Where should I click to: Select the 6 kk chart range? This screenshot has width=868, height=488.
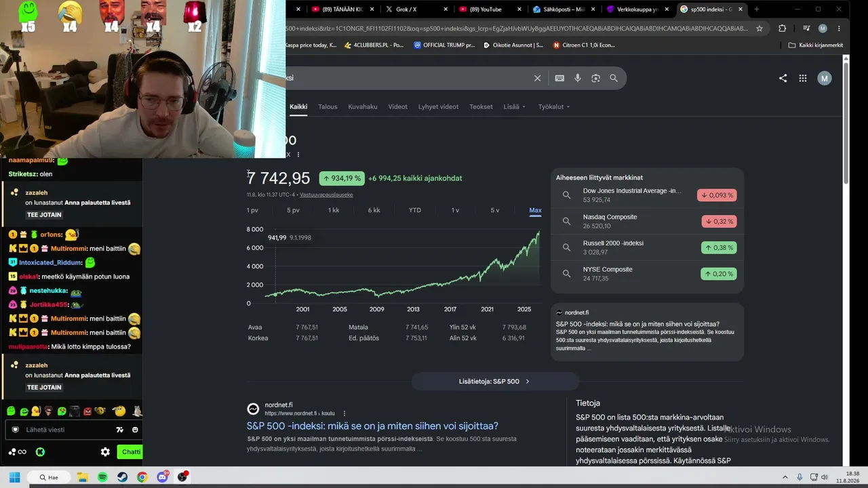tap(374, 210)
